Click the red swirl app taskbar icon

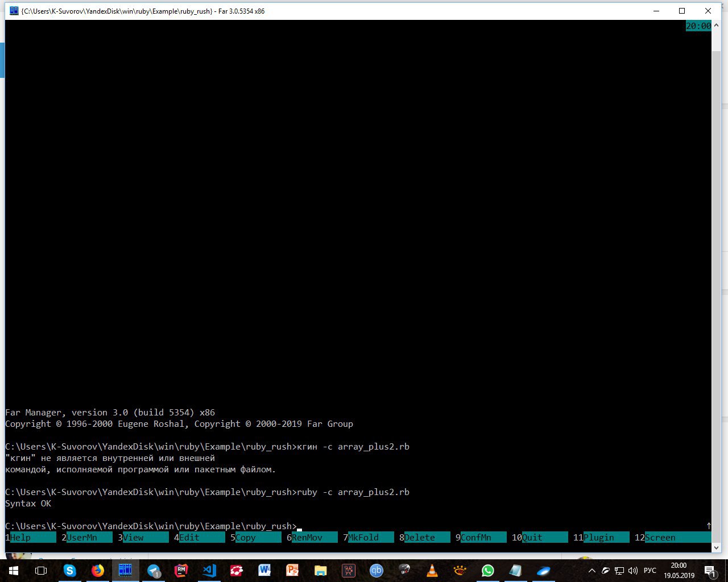pyautogui.click(x=237, y=570)
